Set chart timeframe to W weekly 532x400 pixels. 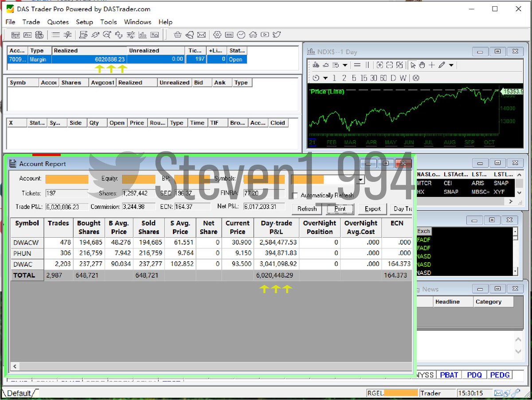point(403,78)
